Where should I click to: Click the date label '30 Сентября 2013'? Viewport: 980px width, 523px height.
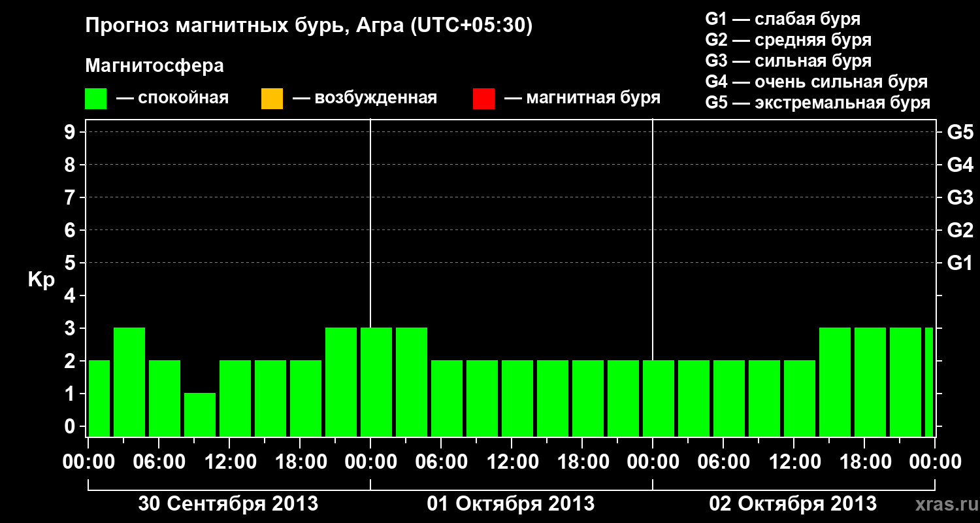pos(228,503)
